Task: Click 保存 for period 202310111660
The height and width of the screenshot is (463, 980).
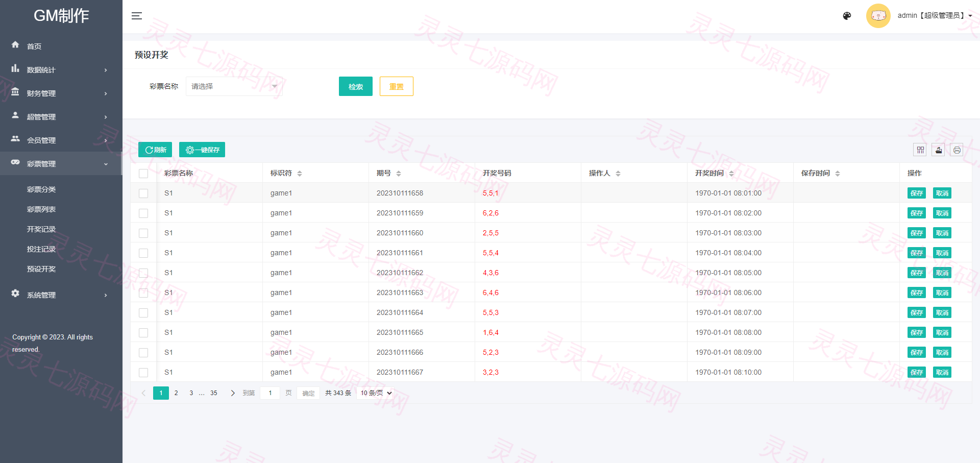Action: pyautogui.click(x=917, y=233)
